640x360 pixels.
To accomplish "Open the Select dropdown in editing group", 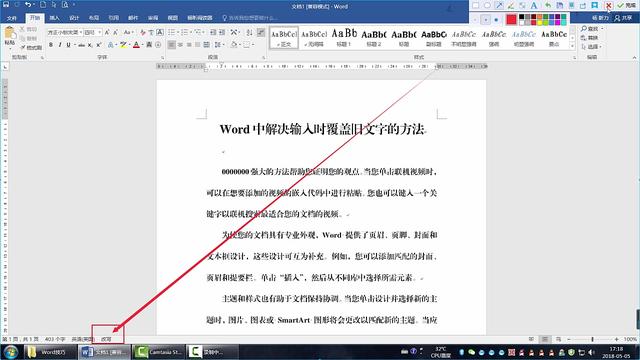I will click(x=591, y=47).
